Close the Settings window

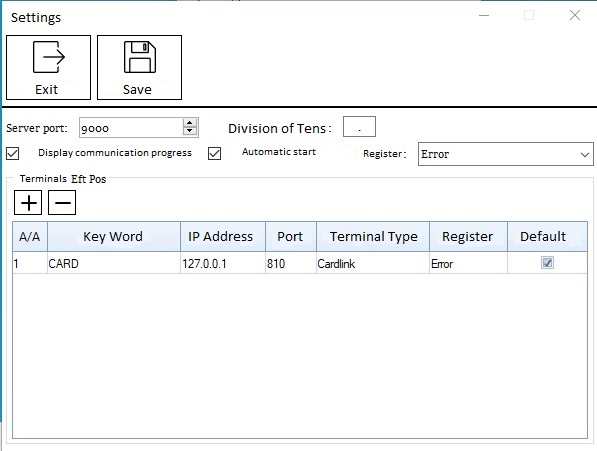(x=575, y=15)
